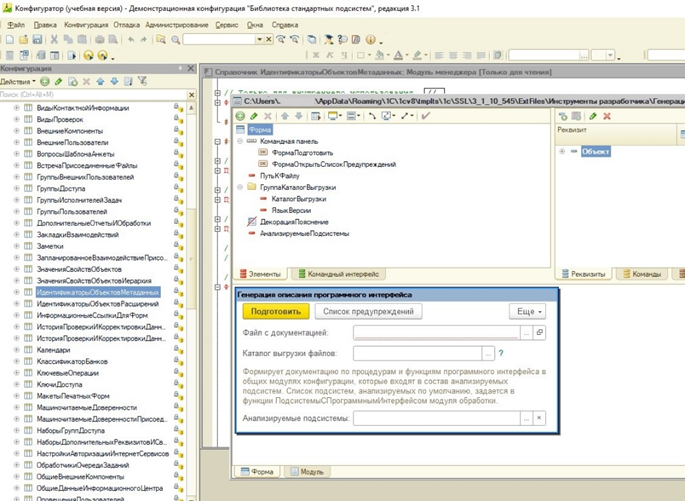
Task: Click the pencil Edit icon in Configuration panel
Action: tap(59, 81)
